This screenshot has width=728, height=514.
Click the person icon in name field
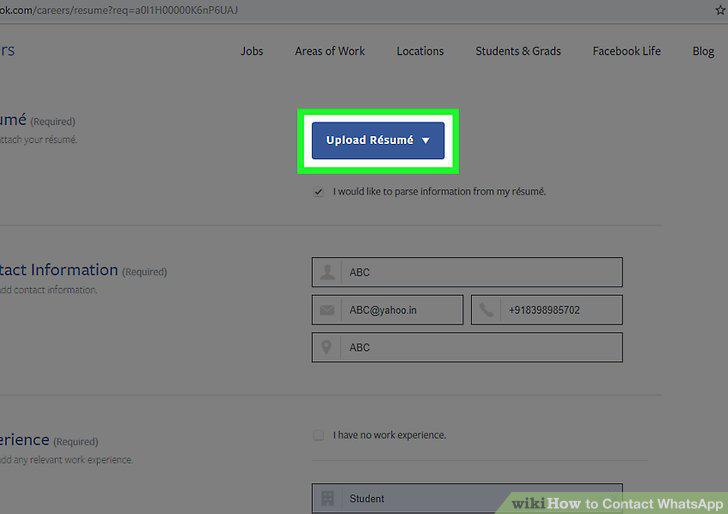coord(327,272)
